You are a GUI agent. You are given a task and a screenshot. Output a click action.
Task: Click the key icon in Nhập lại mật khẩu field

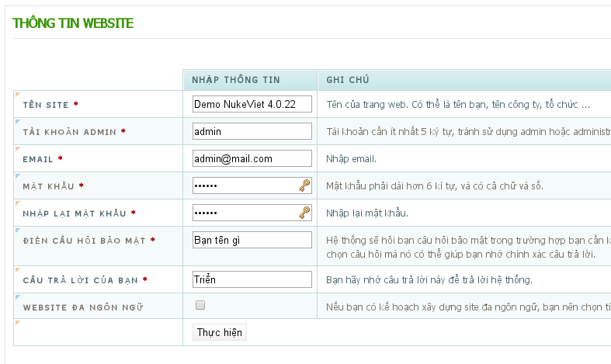[x=304, y=213]
